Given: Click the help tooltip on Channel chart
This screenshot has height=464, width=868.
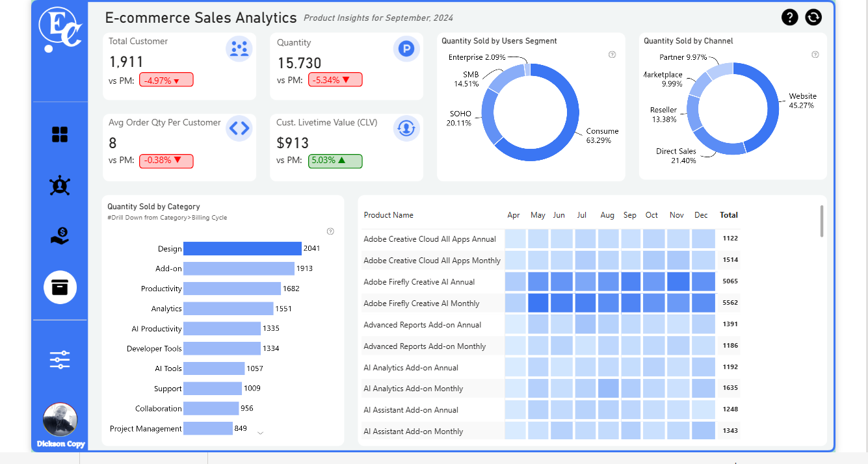Looking at the screenshot, I should pos(815,55).
